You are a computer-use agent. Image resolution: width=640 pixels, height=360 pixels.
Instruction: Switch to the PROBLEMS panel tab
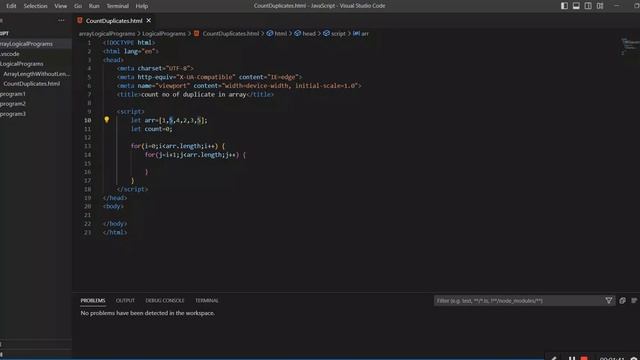tap(93, 300)
